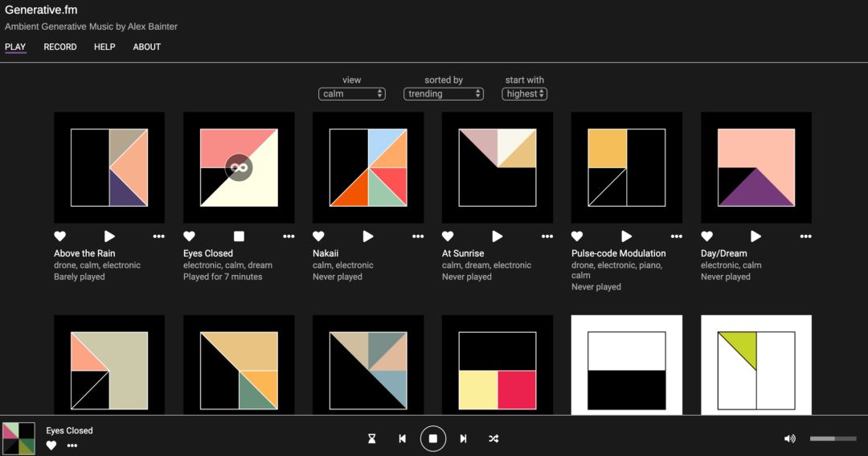Favorite the At Sunrise piece
The height and width of the screenshot is (456, 868).
pyautogui.click(x=448, y=236)
